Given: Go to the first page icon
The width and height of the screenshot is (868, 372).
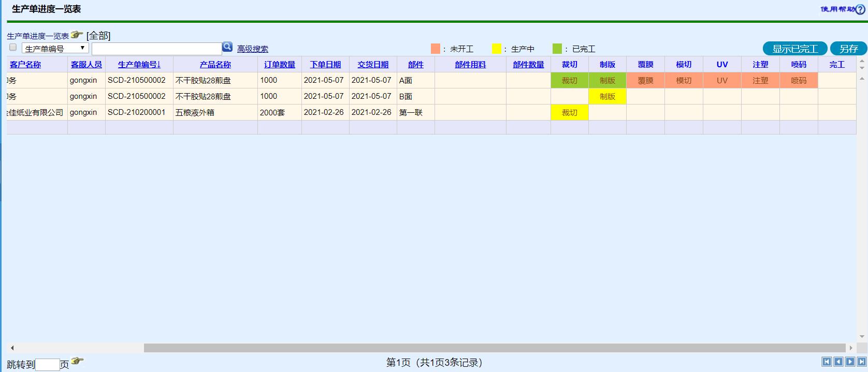Looking at the screenshot, I should 827,362.
